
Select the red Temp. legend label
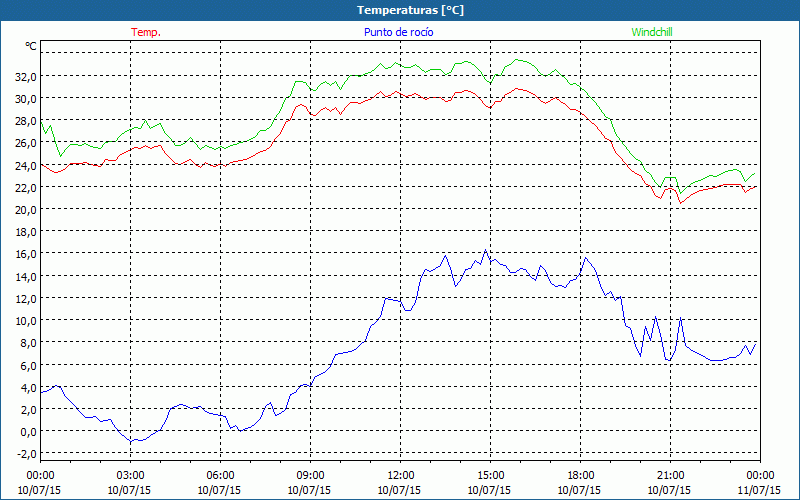tap(146, 32)
